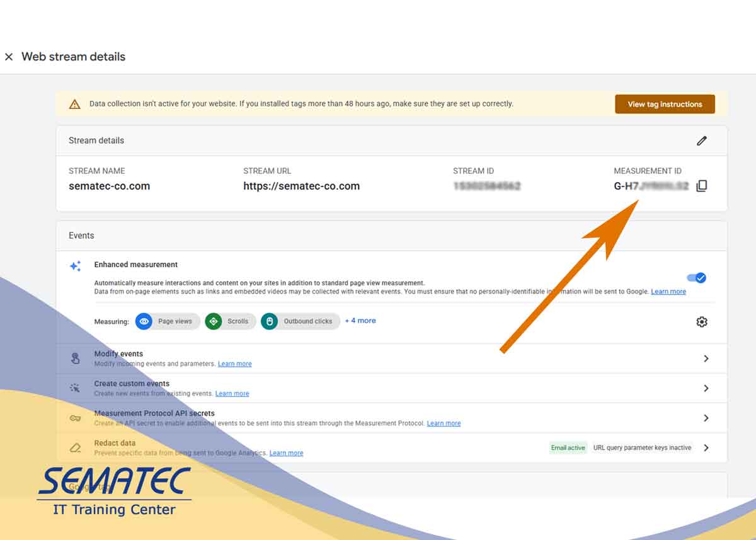Expand the Redact data row chevron
This screenshot has width=756, height=540.
click(x=706, y=448)
